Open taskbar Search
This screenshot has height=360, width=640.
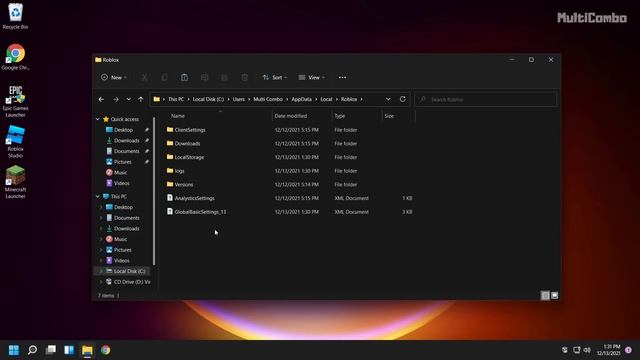(32, 350)
